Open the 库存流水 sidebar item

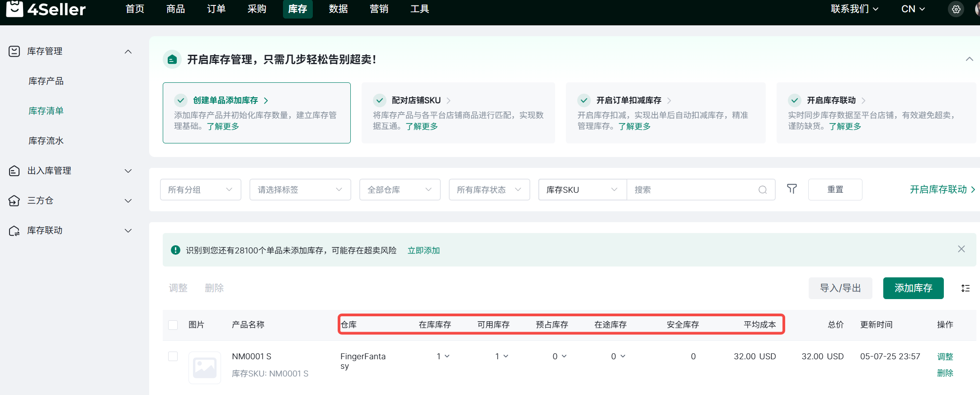tap(46, 141)
